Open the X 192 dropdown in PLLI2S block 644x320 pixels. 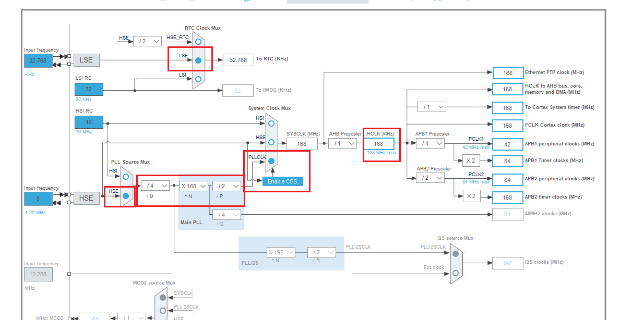pos(281,252)
